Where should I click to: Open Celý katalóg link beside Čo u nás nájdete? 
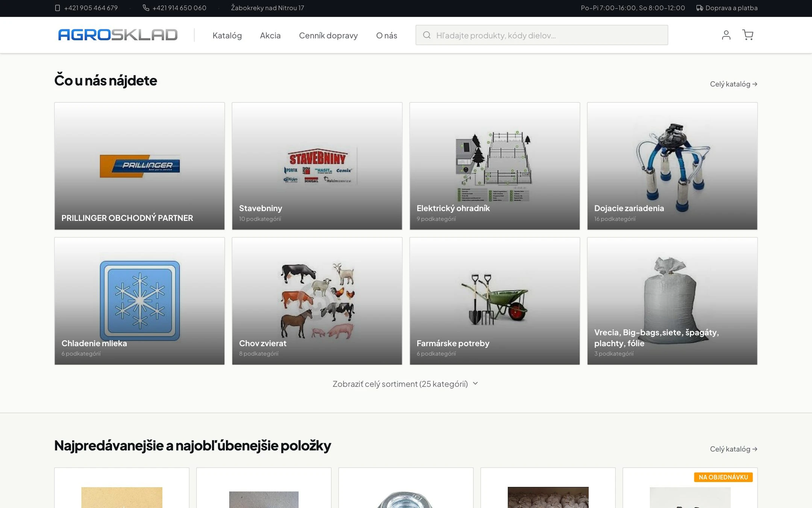tap(733, 84)
